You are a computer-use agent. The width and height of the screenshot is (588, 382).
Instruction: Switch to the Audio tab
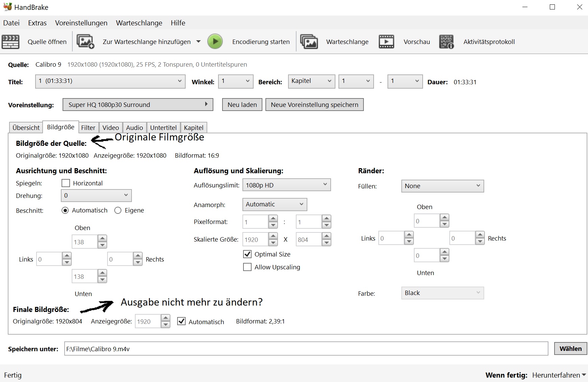point(135,128)
